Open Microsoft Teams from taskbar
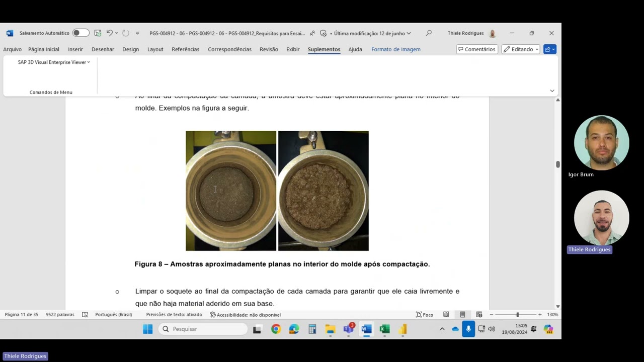The height and width of the screenshot is (362, 644). [348, 329]
